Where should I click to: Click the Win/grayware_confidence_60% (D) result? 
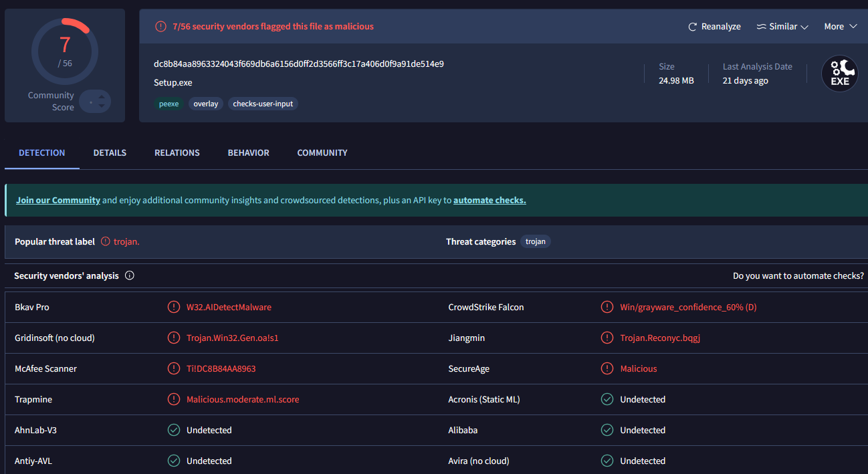point(688,307)
